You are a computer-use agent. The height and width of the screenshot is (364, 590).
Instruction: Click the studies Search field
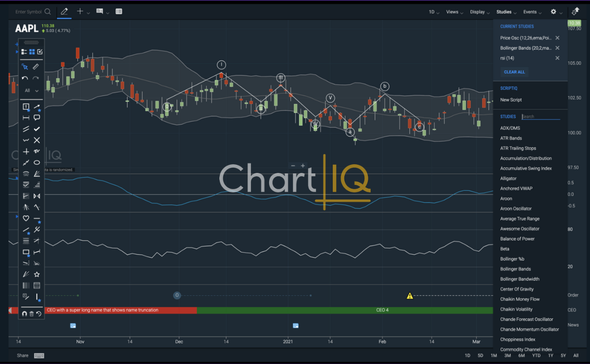541,116
